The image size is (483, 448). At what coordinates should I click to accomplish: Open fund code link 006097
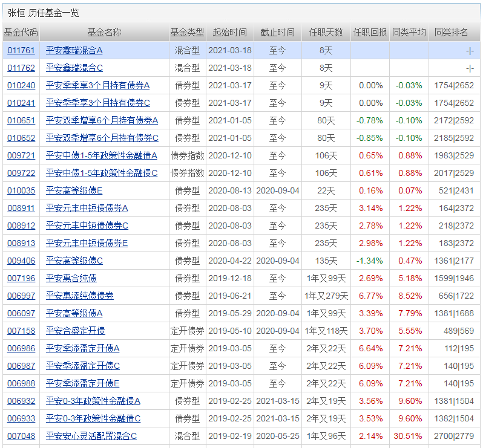point(21,314)
